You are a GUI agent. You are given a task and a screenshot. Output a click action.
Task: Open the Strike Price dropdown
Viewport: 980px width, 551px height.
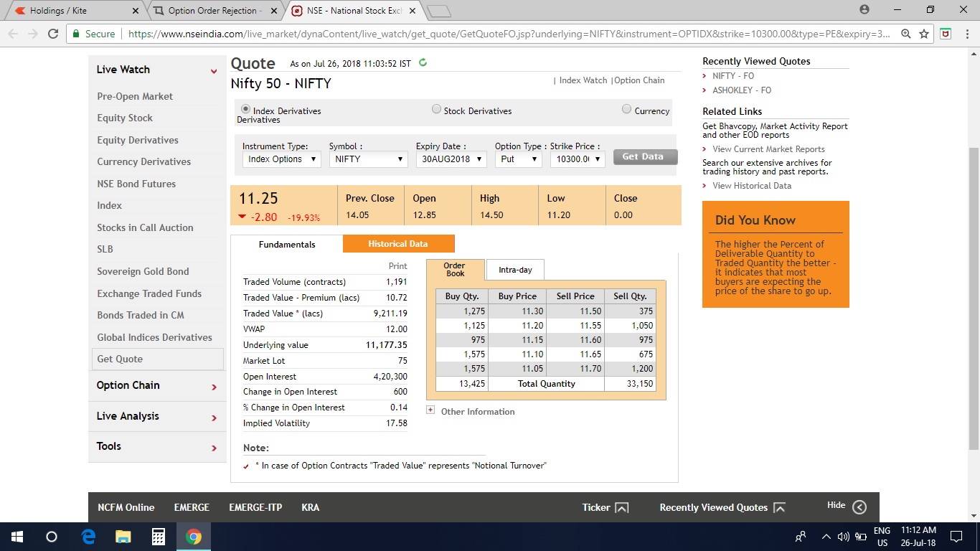[578, 159]
